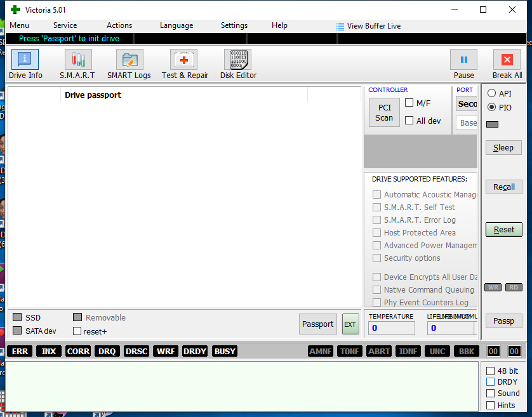Enable the M/F checkbox
Viewport: 532px width, 417px height.
tap(409, 102)
